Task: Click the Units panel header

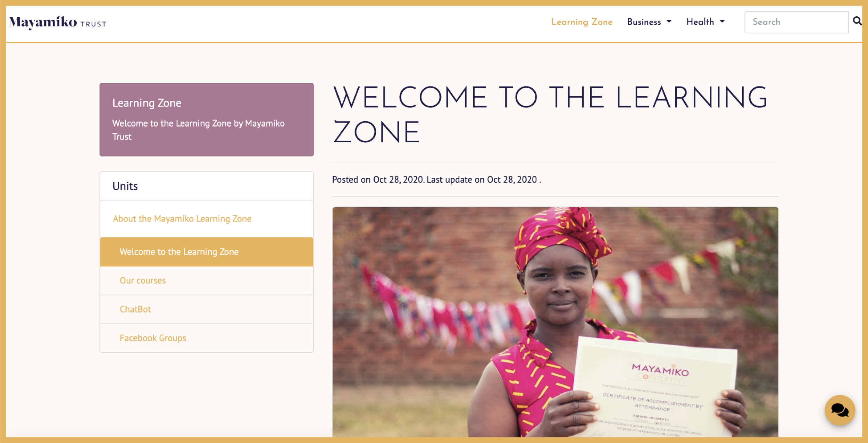Action: tap(207, 186)
